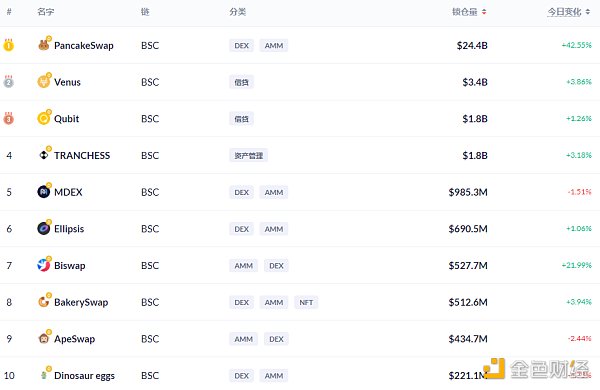
Task: Click the Biswap red-blue logo icon
Action: 44,265
